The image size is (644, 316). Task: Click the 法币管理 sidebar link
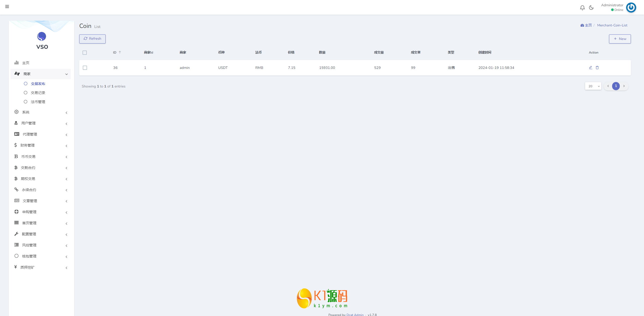(x=38, y=102)
